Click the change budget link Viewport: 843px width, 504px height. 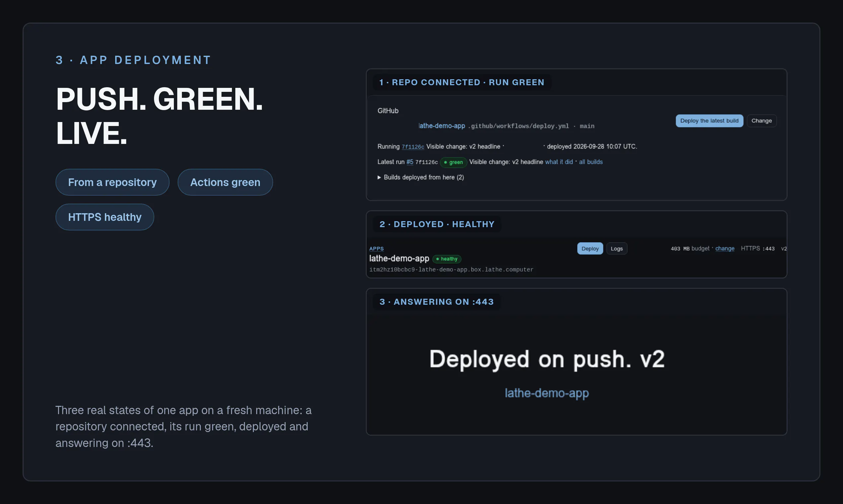725,249
